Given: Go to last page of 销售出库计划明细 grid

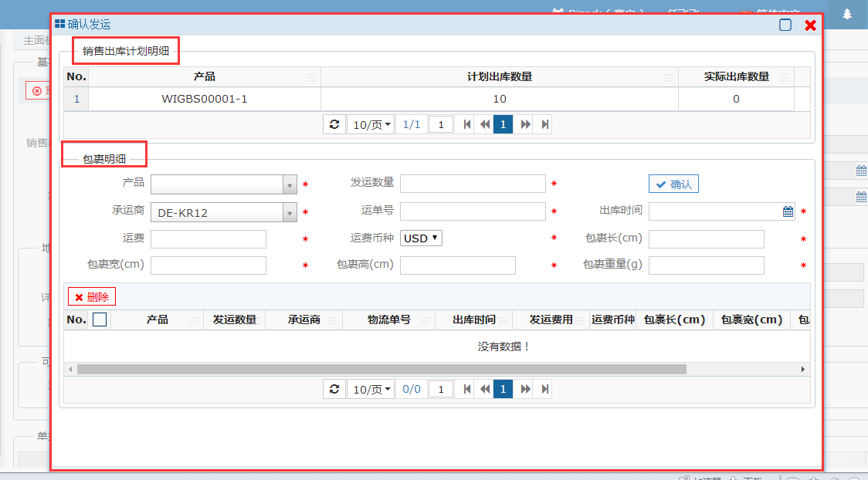Looking at the screenshot, I should (544, 124).
